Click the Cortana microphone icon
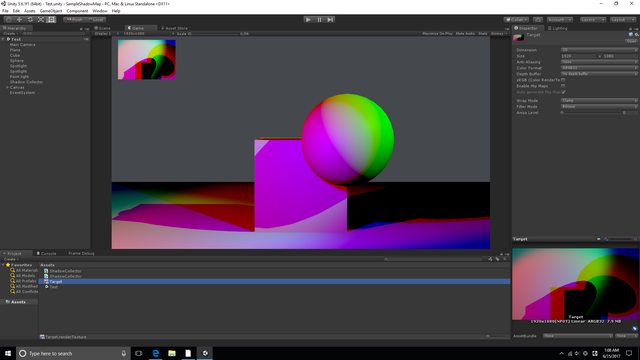Image resolution: width=640 pixels, height=360 pixels. (124, 353)
